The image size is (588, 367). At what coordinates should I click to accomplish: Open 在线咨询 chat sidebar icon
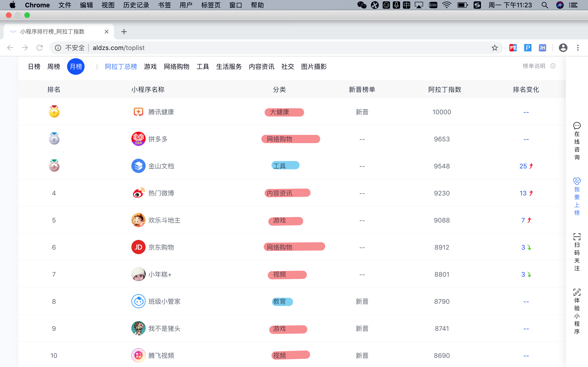(577, 126)
